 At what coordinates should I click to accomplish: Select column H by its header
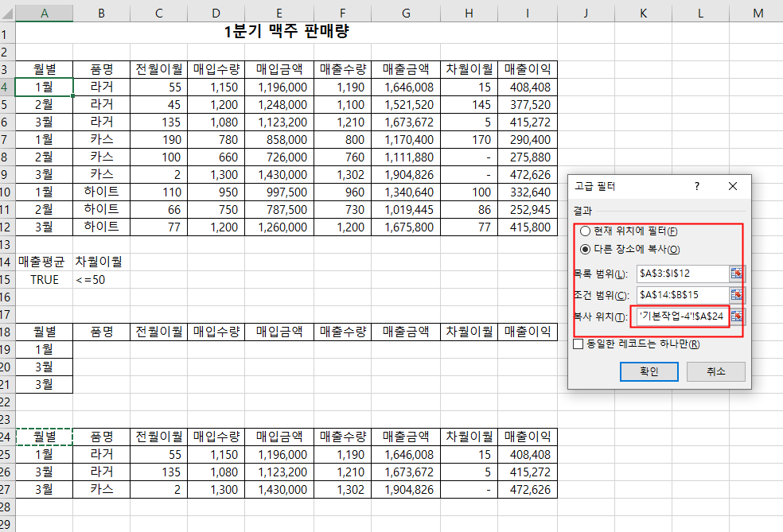(469, 14)
